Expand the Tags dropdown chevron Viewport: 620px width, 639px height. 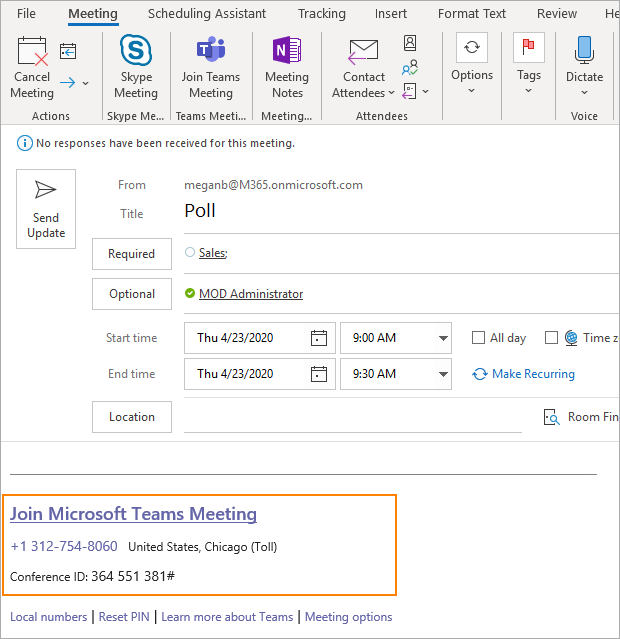[x=529, y=90]
